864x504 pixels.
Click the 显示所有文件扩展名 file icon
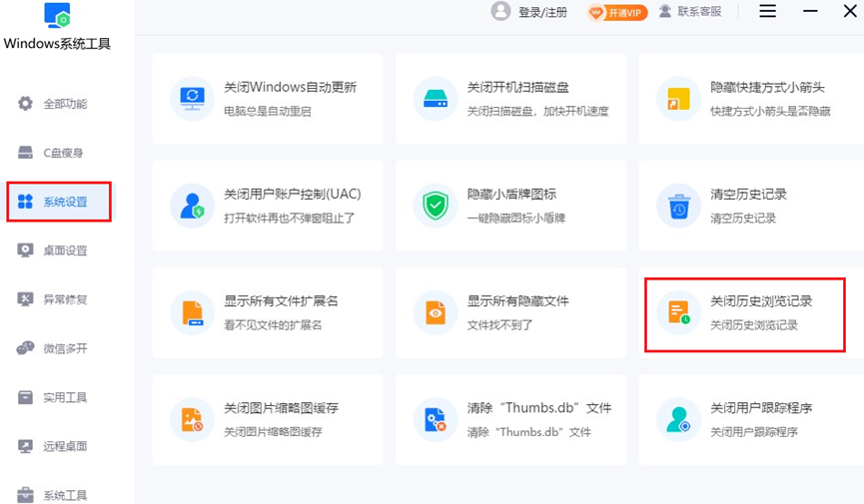point(193,312)
